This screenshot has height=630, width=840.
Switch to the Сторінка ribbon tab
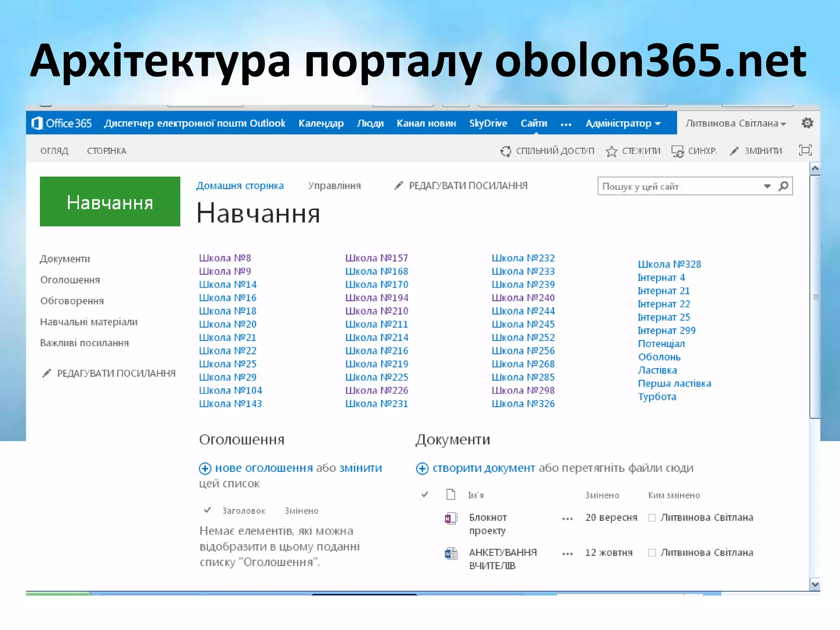coord(107,151)
